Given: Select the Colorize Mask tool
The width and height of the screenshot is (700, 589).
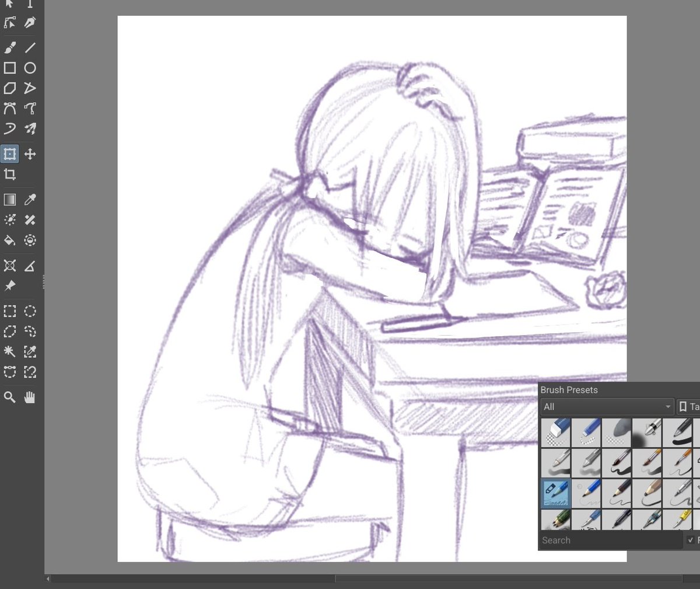Looking at the screenshot, I should tap(10, 220).
